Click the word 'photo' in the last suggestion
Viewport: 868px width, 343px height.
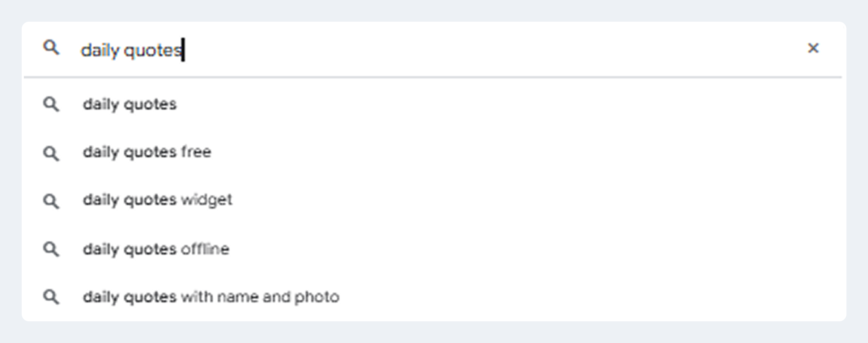pos(317,297)
